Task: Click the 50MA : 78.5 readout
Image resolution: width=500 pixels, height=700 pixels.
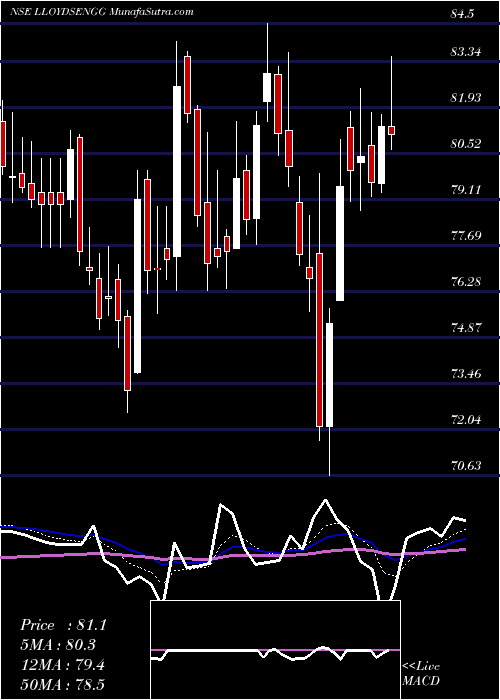Action: 62,684
